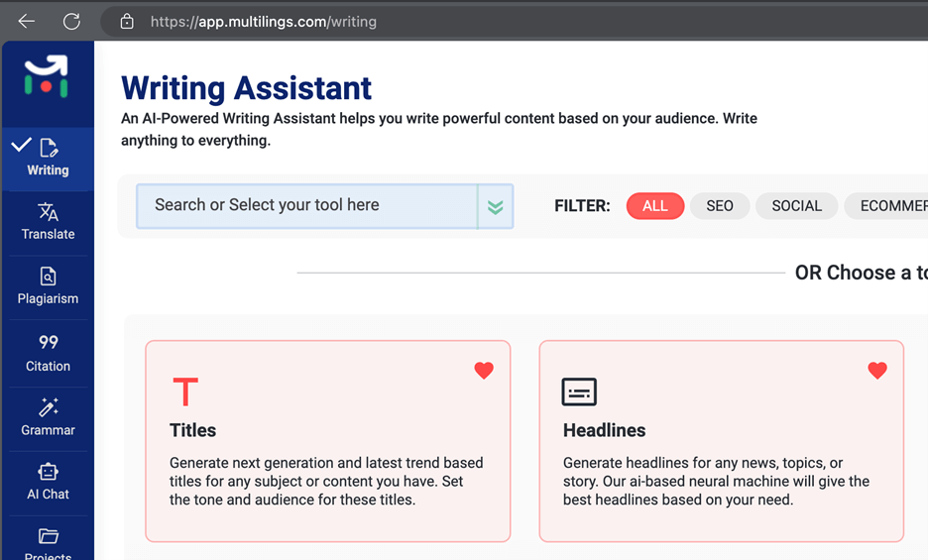
Task: Select the ALL filter pill
Action: 655,206
